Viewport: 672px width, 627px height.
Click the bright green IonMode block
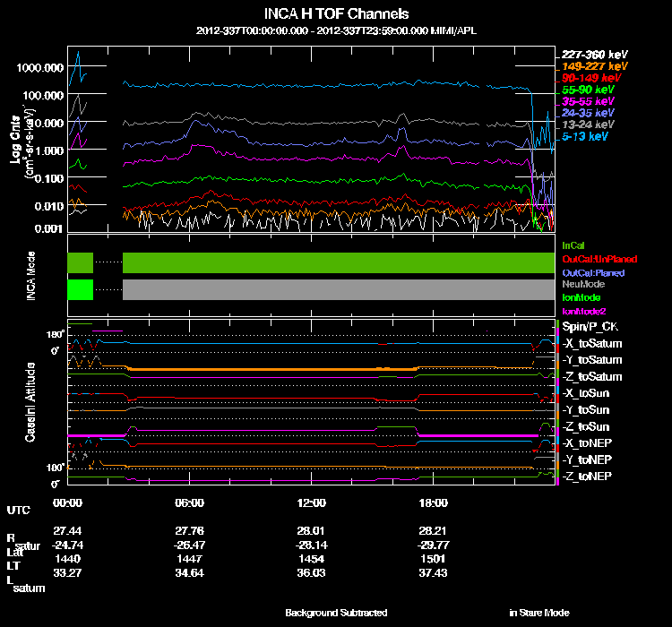point(81,290)
